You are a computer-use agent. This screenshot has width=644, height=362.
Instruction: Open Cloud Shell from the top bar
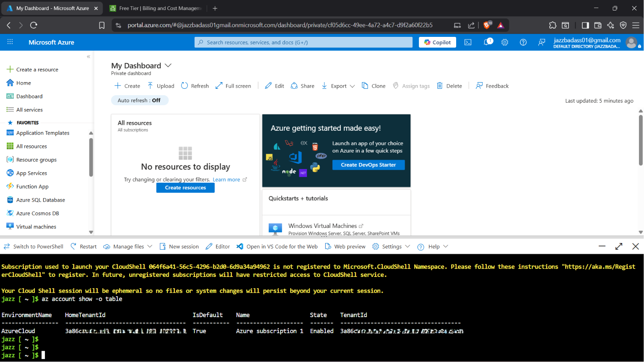(468, 42)
